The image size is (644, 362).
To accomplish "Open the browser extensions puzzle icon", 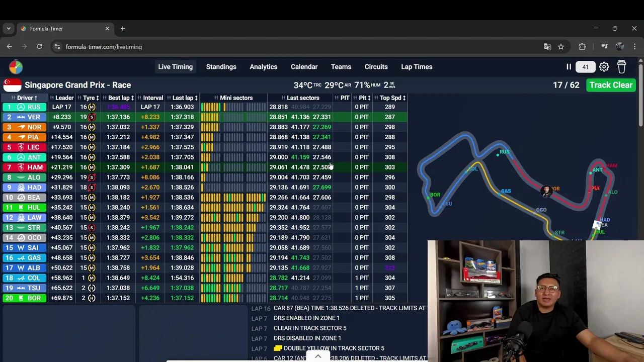I will (582, 47).
